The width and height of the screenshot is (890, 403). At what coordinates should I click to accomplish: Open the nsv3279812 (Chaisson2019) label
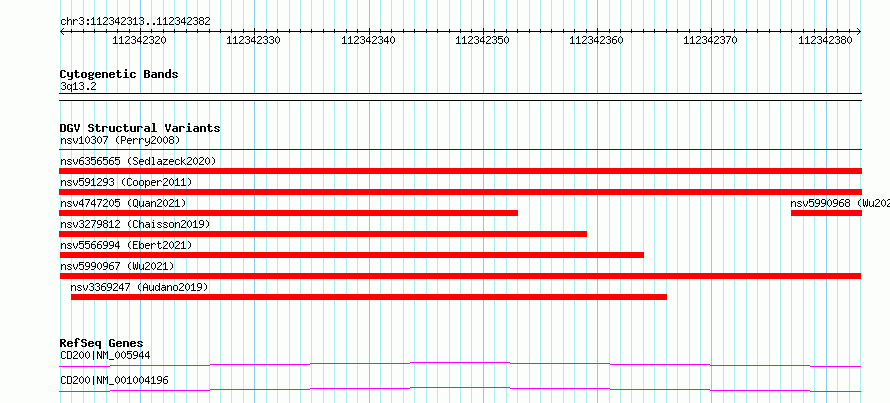click(135, 224)
